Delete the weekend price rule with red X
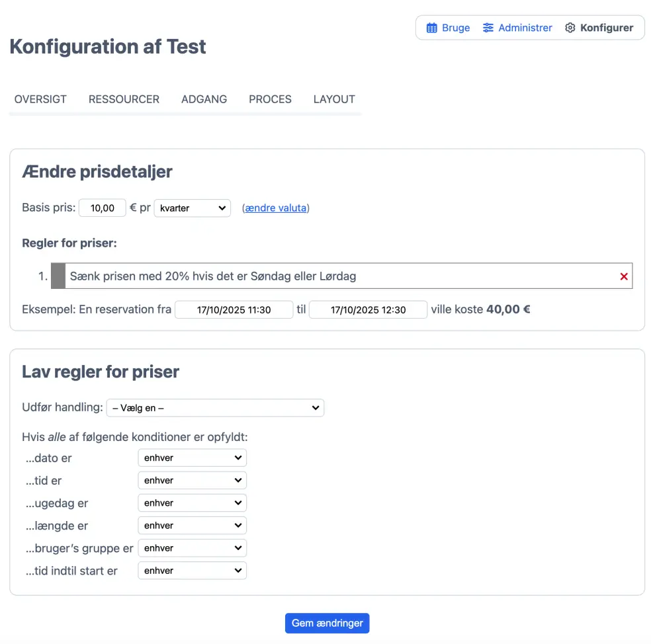The image size is (651, 644). click(x=623, y=276)
